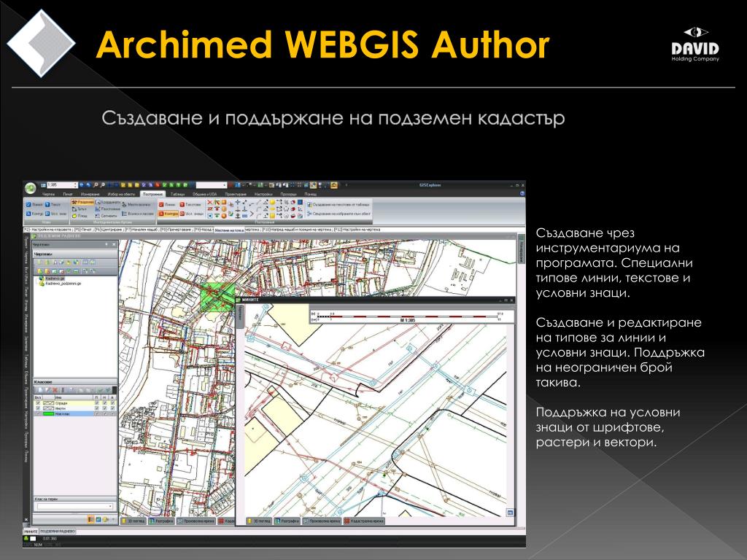
Task: Click the 3D поглед button in main map
Action: (x=133, y=521)
